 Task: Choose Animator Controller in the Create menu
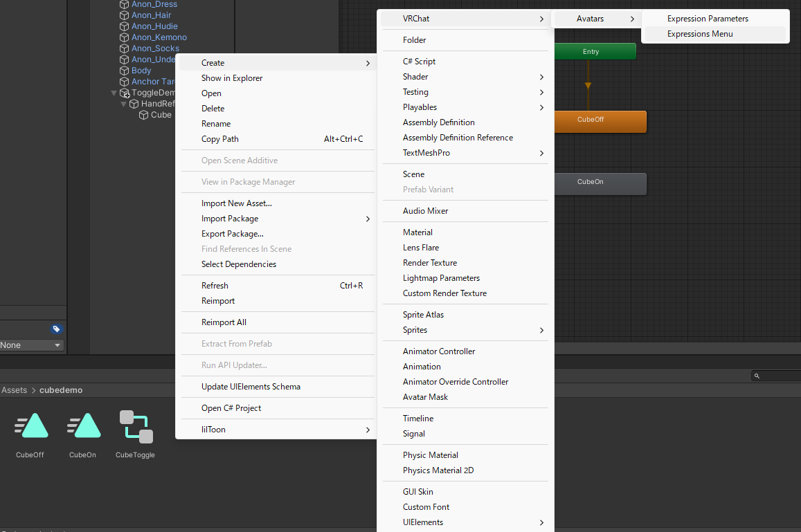(465, 351)
